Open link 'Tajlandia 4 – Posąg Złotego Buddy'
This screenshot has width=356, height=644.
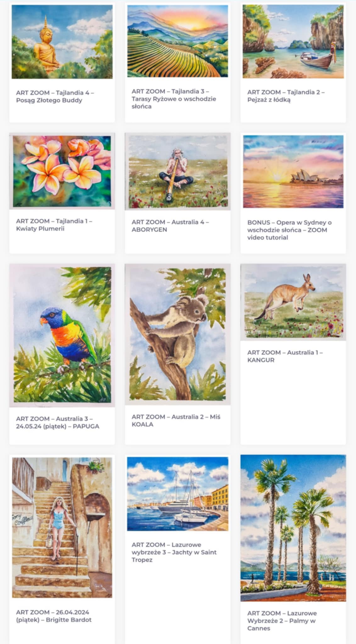tap(55, 97)
